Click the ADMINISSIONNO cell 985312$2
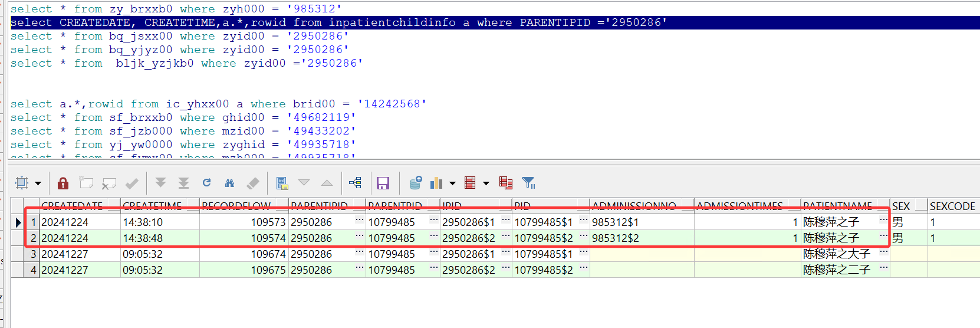980x328 pixels. 642,238
